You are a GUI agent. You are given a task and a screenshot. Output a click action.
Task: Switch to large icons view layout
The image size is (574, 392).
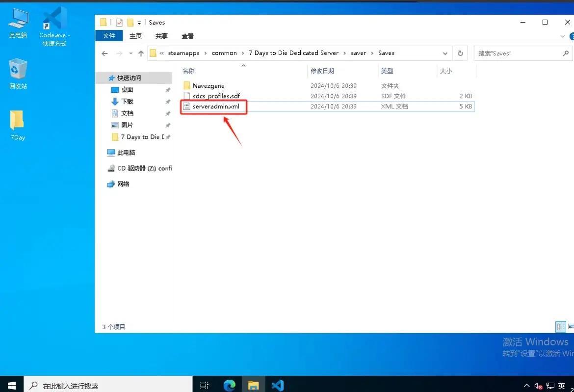point(571,327)
